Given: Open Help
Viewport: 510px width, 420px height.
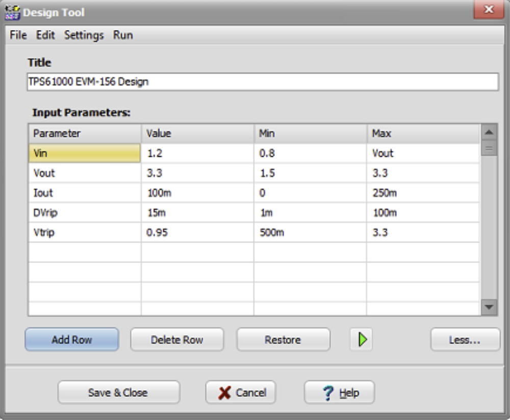Looking at the screenshot, I should pos(339,392).
